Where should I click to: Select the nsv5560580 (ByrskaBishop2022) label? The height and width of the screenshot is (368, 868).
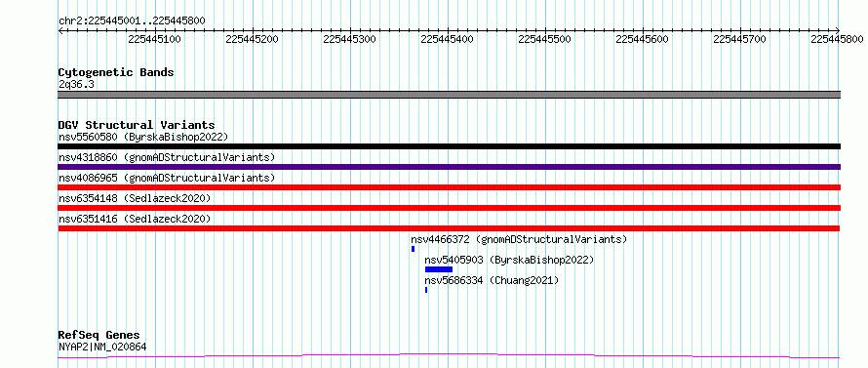143,137
